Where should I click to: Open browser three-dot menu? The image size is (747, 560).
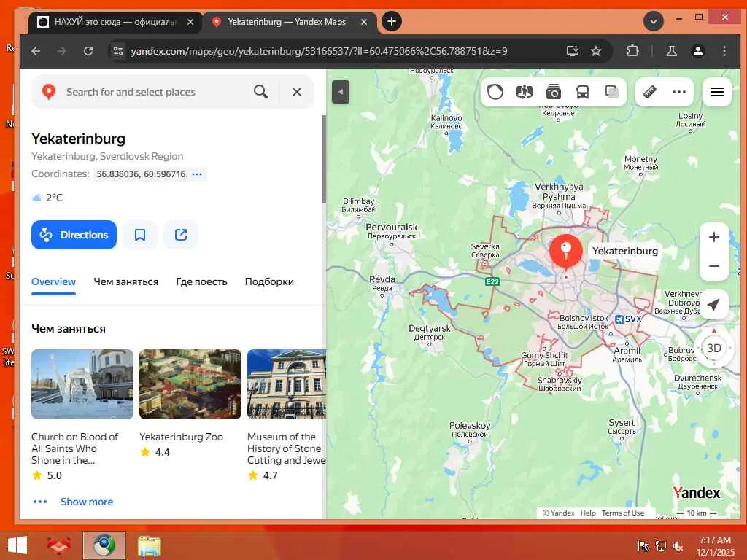click(724, 51)
